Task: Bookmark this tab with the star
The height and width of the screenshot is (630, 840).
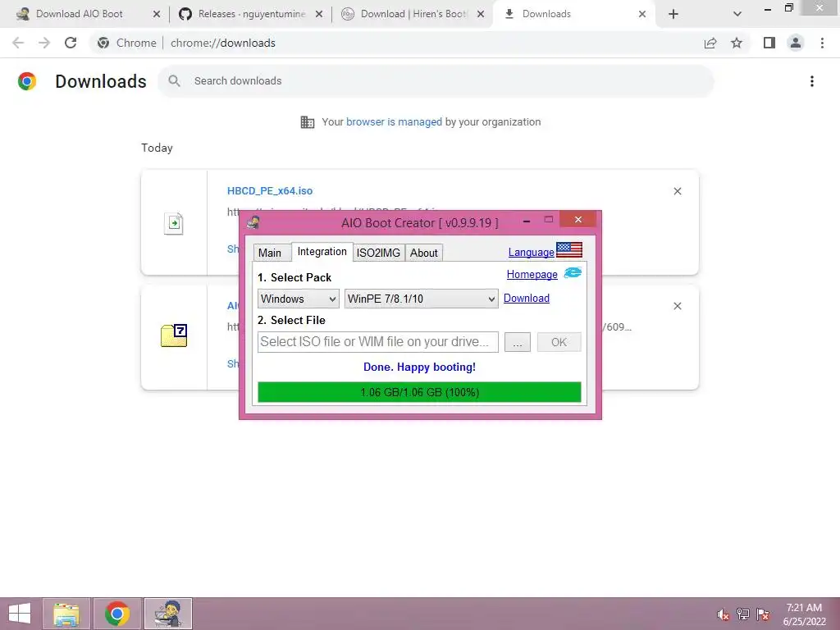Action: click(x=737, y=43)
